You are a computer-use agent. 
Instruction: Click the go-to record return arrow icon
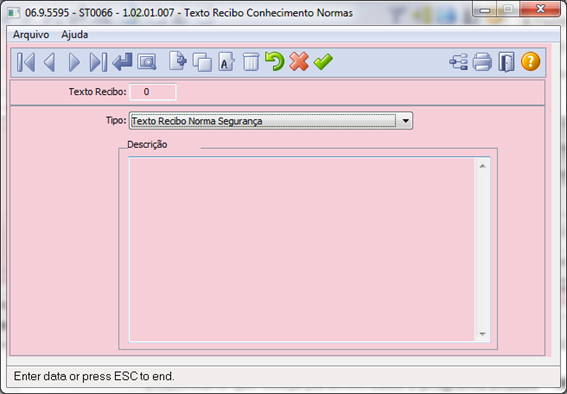pos(122,62)
